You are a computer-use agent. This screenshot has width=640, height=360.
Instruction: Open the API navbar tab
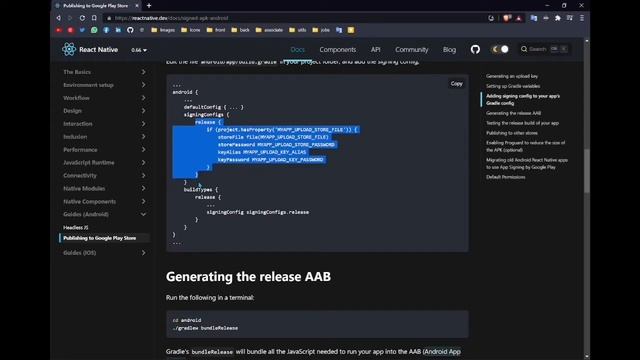(x=376, y=49)
